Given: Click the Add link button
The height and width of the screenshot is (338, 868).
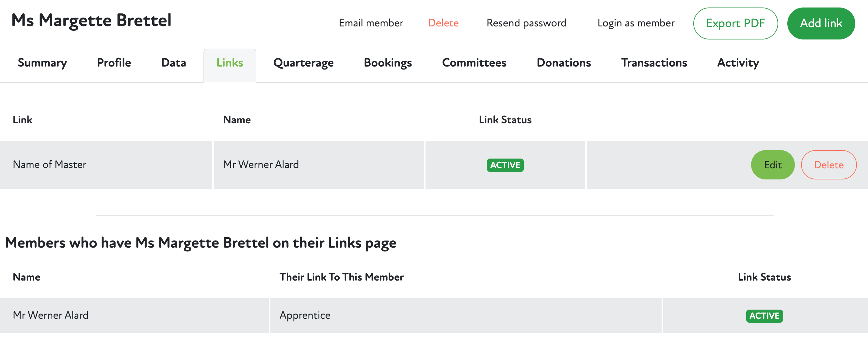Looking at the screenshot, I should [821, 23].
